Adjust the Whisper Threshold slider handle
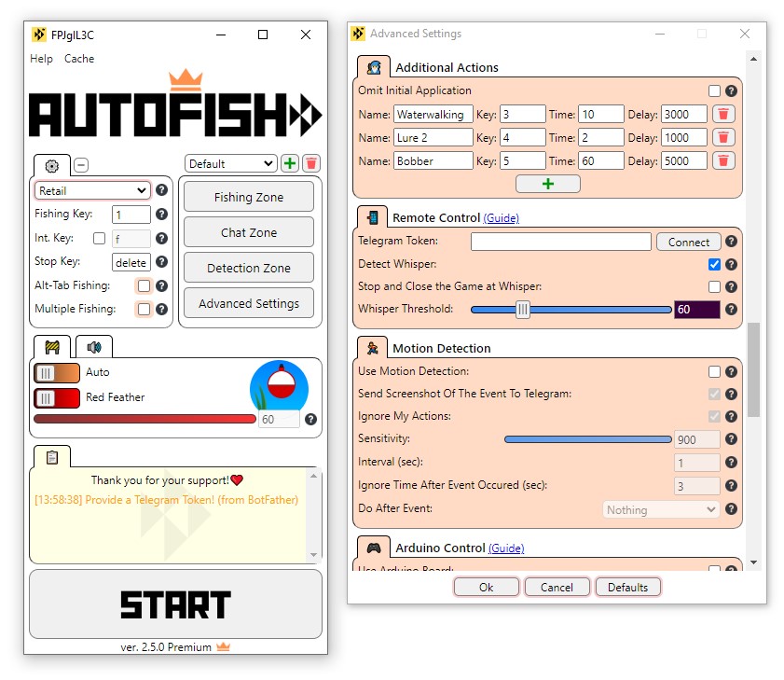784x680 pixels. 522,310
